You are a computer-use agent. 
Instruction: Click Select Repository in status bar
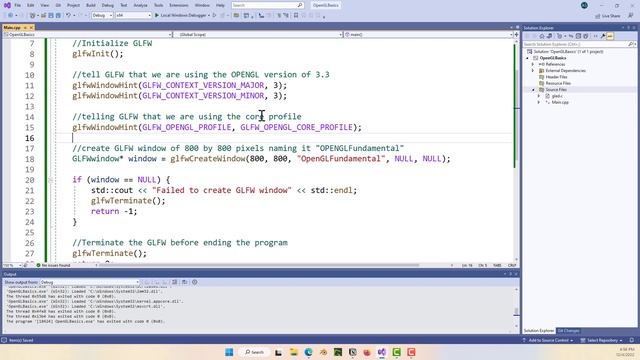point(601,340)
